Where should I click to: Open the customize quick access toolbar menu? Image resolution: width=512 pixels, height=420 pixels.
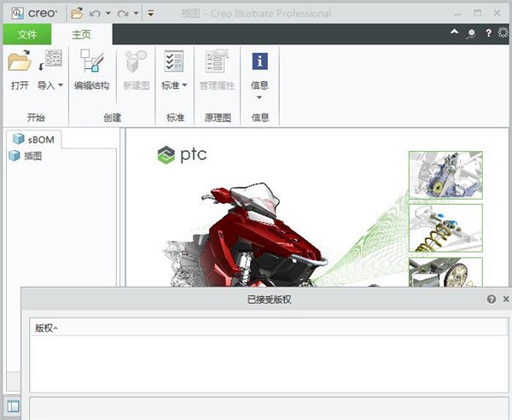(x=150, y=14)
